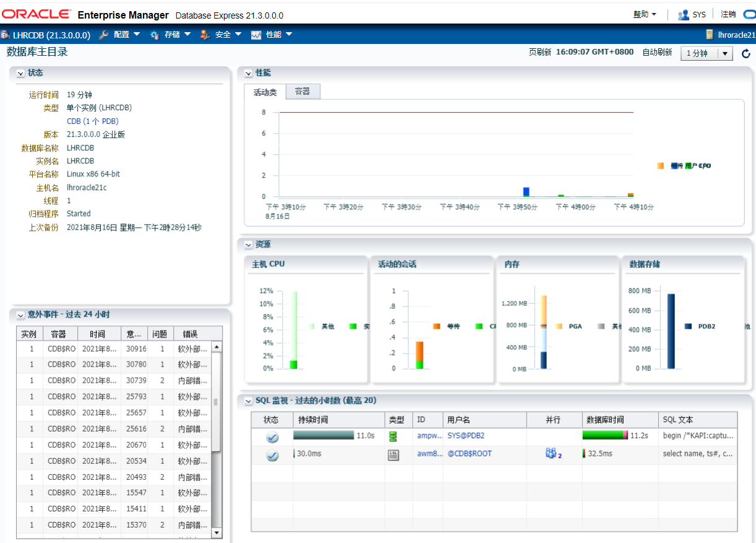Toggle the 资源 section header arrow
Screen dimensions: 756x543
pos(248,245)
